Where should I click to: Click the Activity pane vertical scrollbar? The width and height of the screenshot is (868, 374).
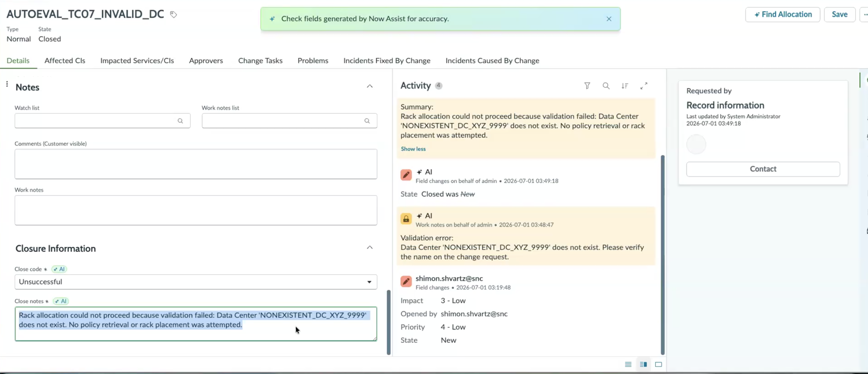click(663, 255)
